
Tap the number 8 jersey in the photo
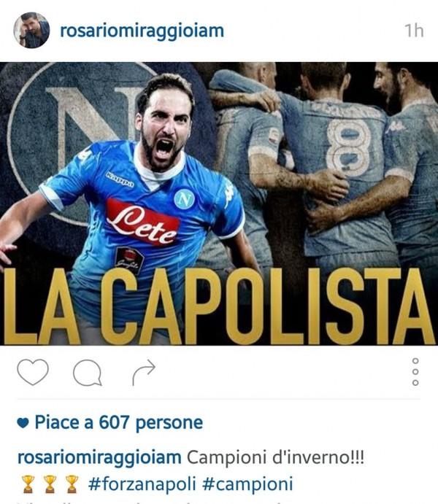coord(348,147)
